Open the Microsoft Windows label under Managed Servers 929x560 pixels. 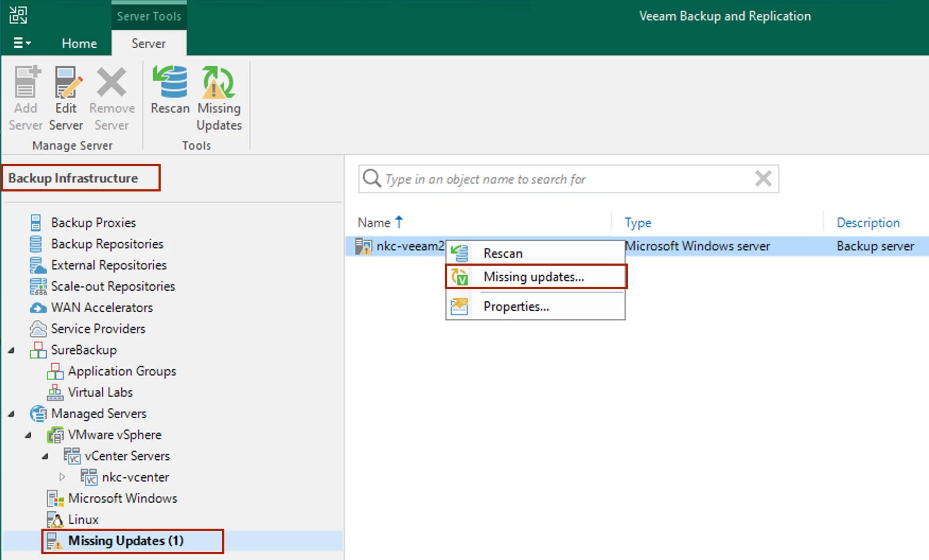[x=122, y=498]
